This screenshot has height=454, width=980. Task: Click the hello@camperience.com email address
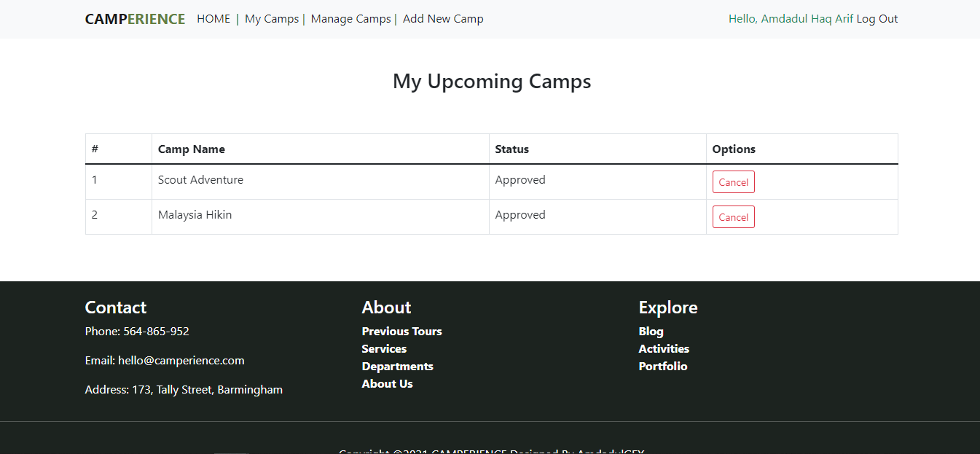pyautogui.click(x=181, y=361)
